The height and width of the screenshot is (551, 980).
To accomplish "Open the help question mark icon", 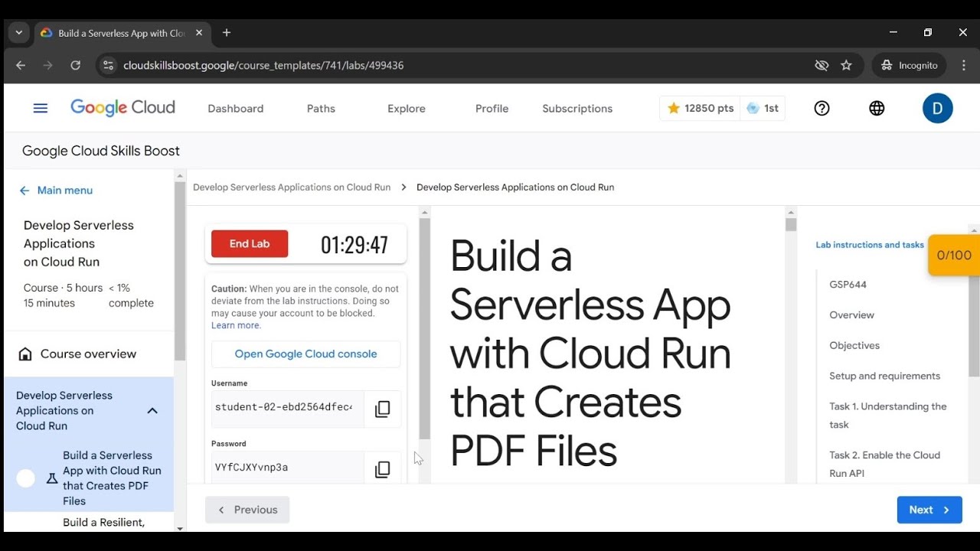I will pos(822,109).
